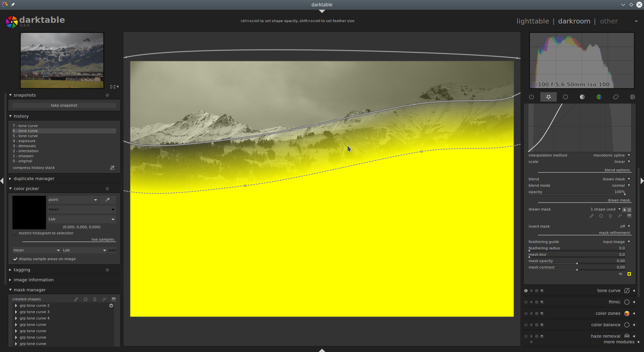Click add live sample button

(112, 250)
